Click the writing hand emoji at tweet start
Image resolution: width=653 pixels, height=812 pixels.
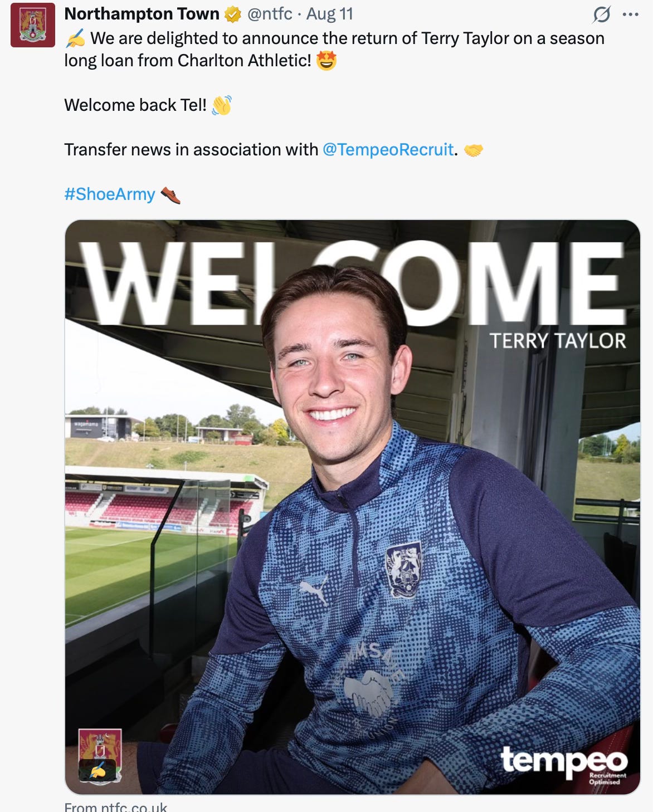click(75, 38)
